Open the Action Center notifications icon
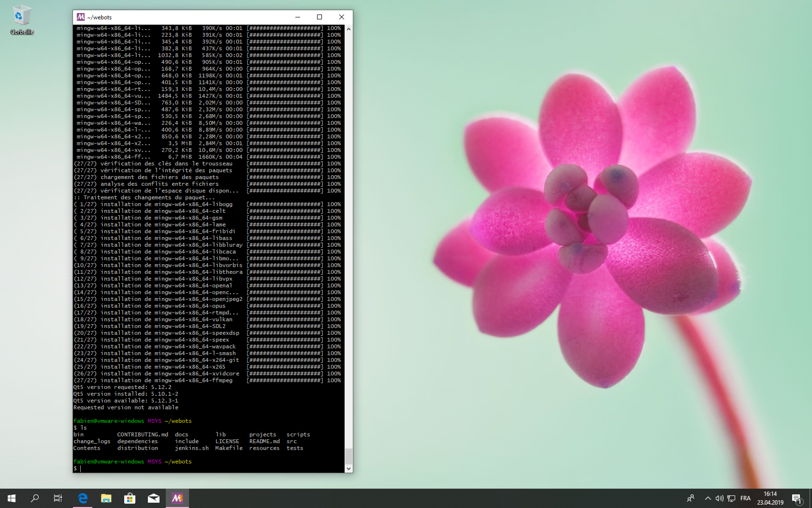812x508 pixels. click(x=797, y=498)
